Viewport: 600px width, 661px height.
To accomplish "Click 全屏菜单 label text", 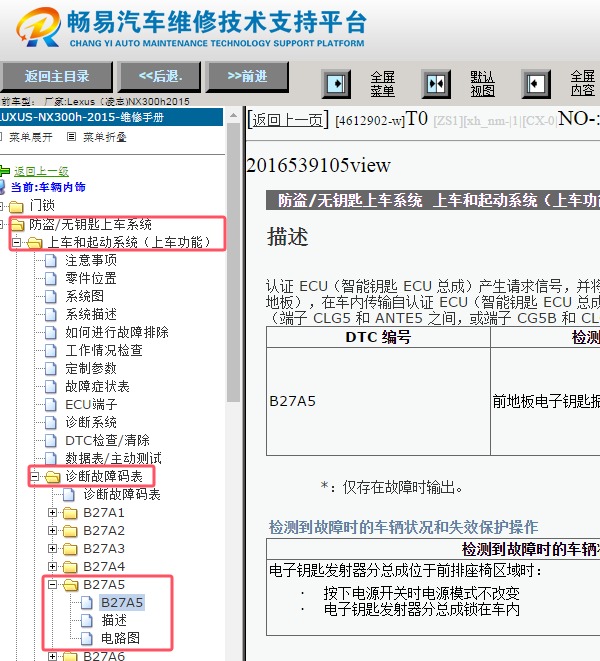I will pos(382,84).
